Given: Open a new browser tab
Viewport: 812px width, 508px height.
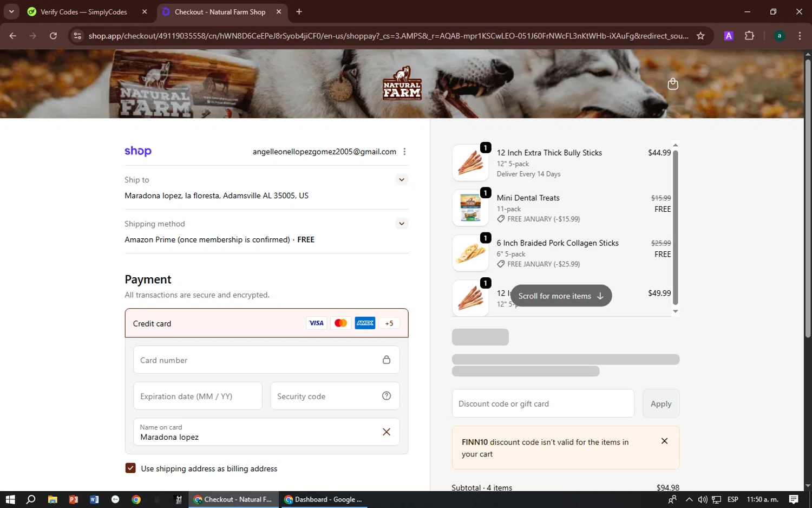Looking at the screenshot, I should [x=299, y=11].
